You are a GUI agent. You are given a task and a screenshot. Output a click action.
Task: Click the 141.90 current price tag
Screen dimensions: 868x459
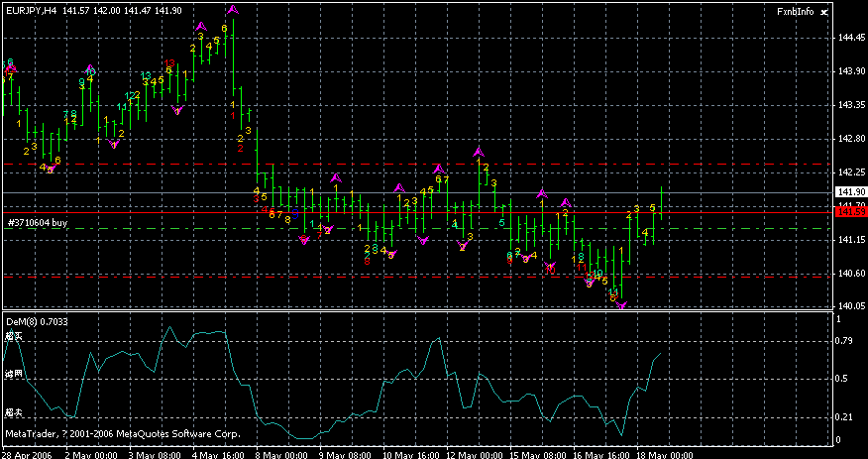(850, 191)
